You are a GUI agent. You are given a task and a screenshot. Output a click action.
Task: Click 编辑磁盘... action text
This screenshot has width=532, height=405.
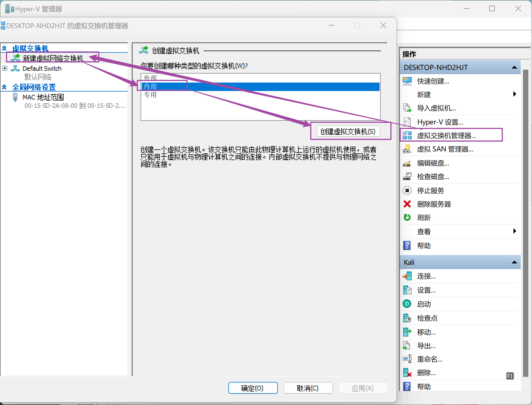[x=433, y=163]
